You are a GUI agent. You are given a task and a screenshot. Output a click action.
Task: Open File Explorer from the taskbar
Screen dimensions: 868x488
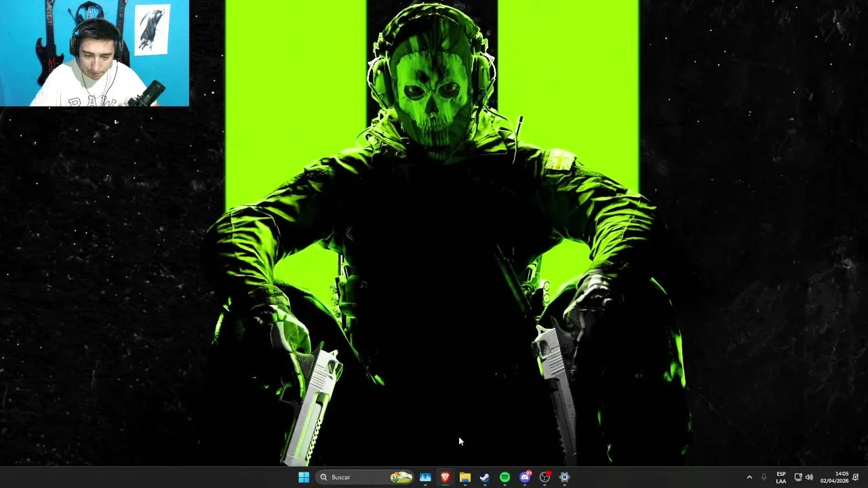tap(465, 477)
